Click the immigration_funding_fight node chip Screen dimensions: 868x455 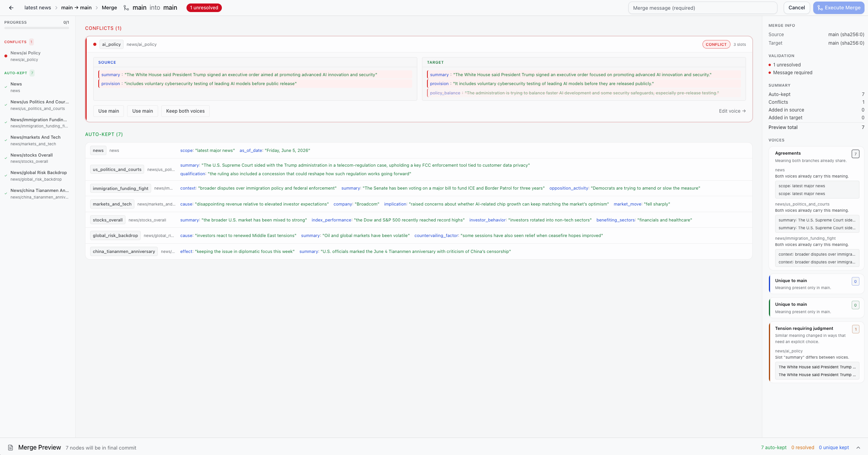click(120, 188)
